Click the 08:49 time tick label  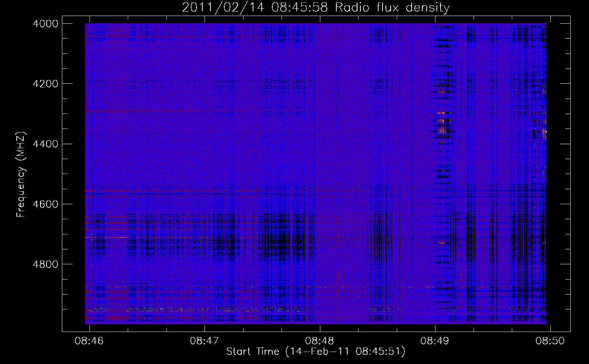pos(435,341)
